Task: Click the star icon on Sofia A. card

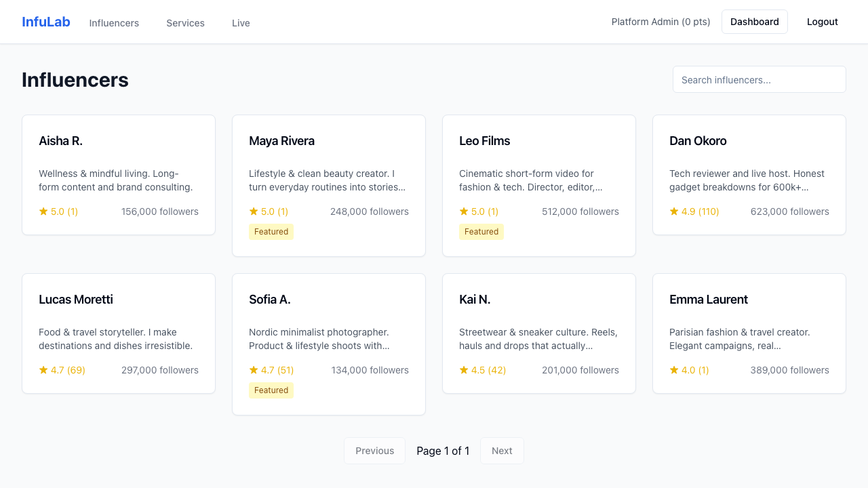Action: [x=254, y=370]
